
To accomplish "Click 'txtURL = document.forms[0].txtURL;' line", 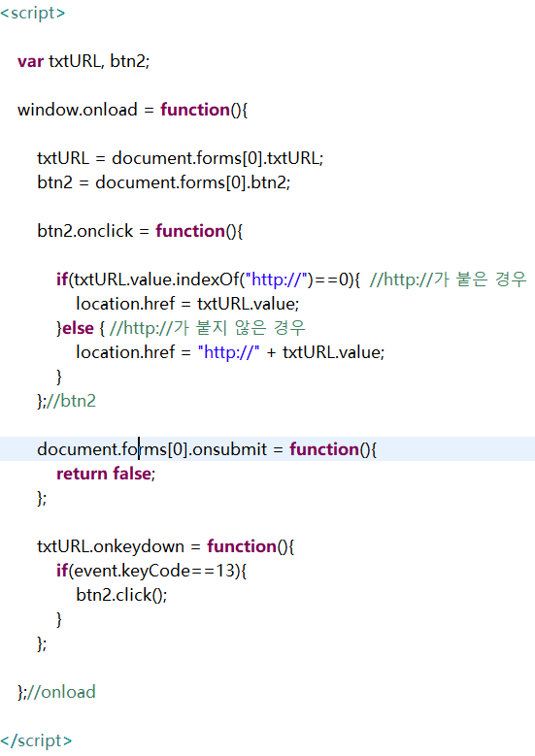I will pos(181,158).
